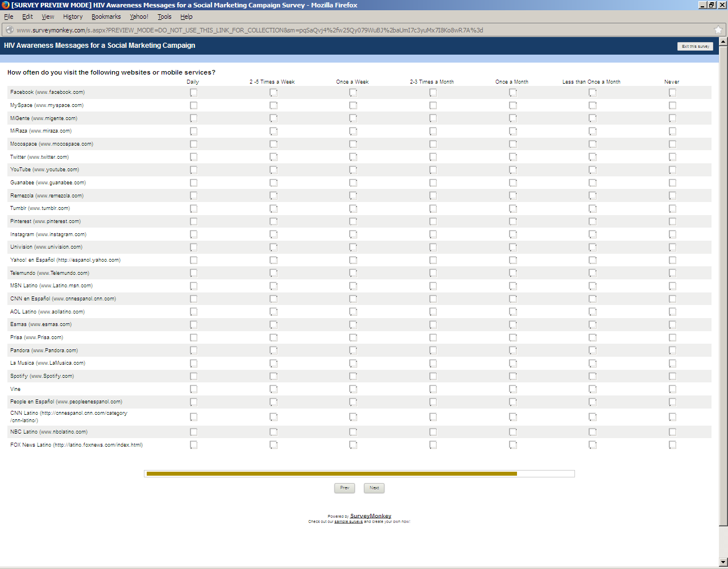Image resolution: width=728 pixels, height=569 pixels.
Task: Click the Firefox logo in the title bar
Action: [6, 5]
